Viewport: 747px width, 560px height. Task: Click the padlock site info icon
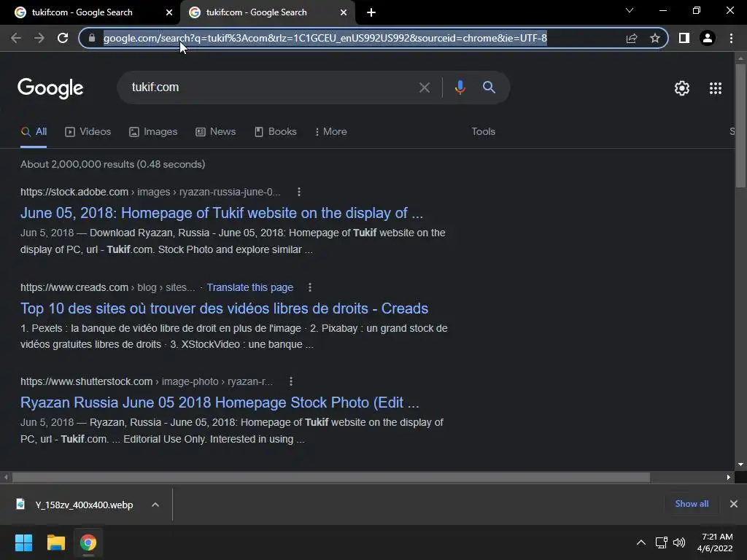click(92, 38)
